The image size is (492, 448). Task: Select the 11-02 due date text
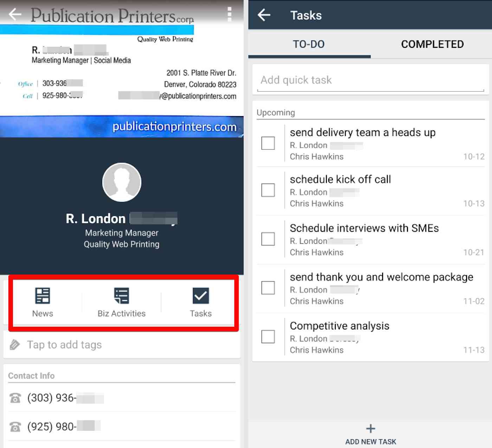[474, 301]
